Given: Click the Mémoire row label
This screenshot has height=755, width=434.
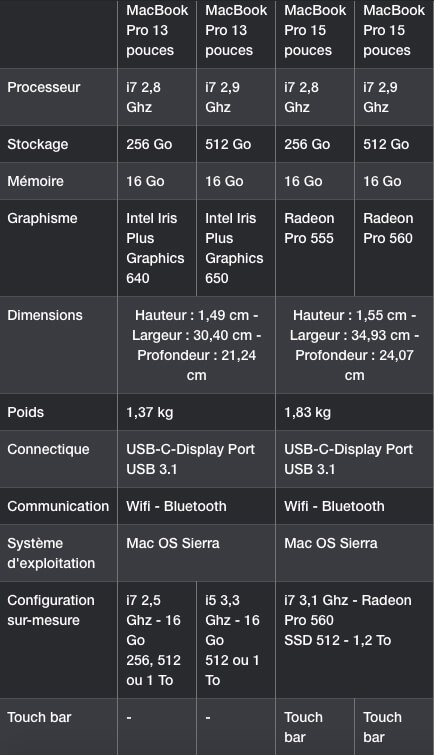Looking at the screenshot, I should [35, 181].
